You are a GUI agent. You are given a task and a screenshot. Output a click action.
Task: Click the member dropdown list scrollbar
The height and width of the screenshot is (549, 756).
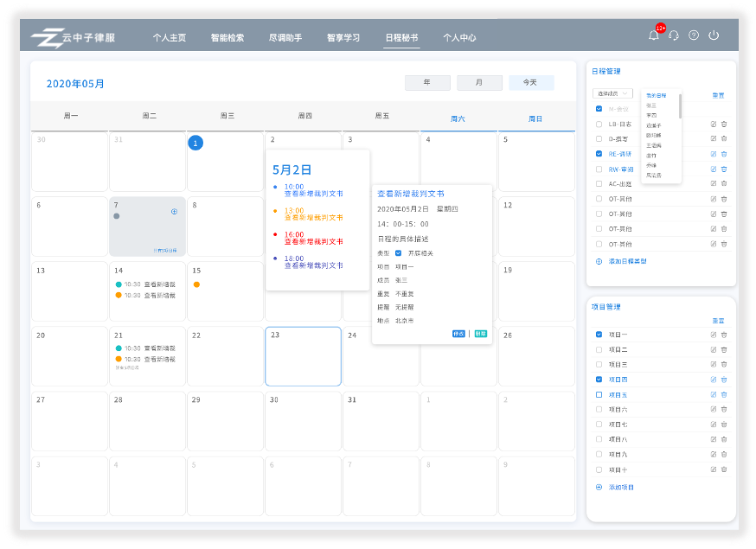click(680, 106)
